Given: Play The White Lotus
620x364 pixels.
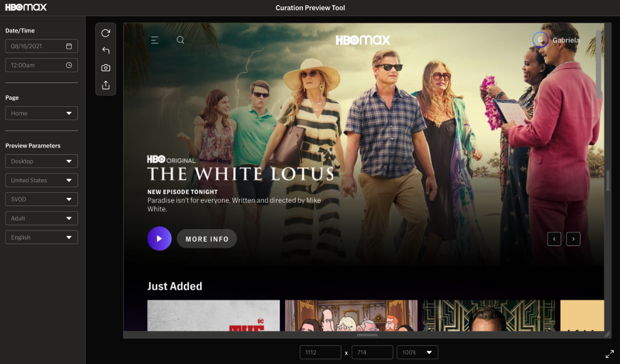Looking at the screenshot, I should click(x=159, y=239).
